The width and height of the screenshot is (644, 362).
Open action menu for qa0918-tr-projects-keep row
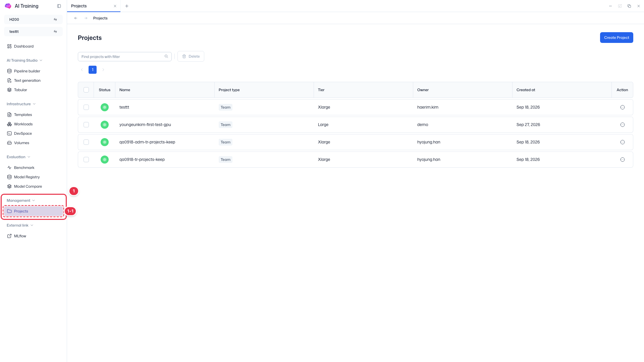tap(623, 160)
